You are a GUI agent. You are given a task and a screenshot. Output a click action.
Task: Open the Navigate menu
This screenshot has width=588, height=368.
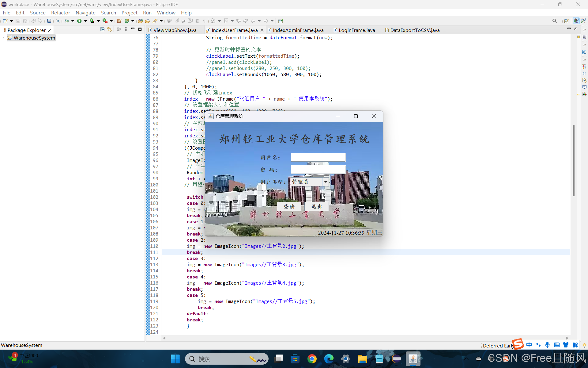[85, 13]
